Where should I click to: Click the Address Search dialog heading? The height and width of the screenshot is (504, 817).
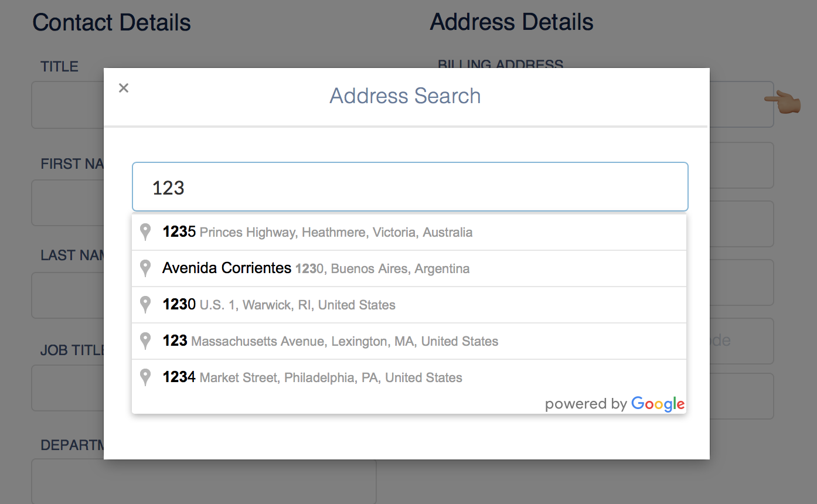[405, 96]
